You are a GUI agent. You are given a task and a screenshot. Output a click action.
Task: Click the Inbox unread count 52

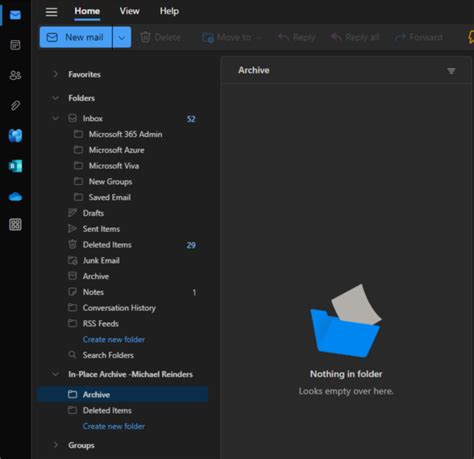tap(191, 119)
